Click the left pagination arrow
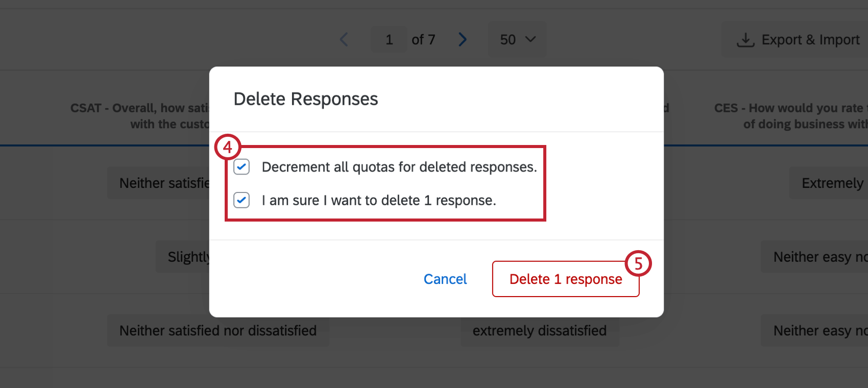The image size is (868, 388). click(x=344, y=39)
